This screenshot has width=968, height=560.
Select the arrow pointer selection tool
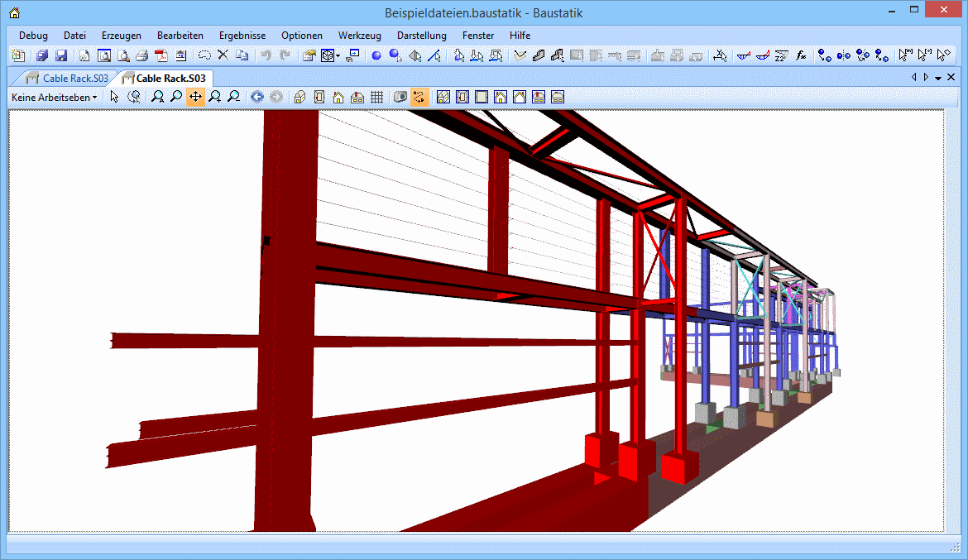[x=114, y=97]
